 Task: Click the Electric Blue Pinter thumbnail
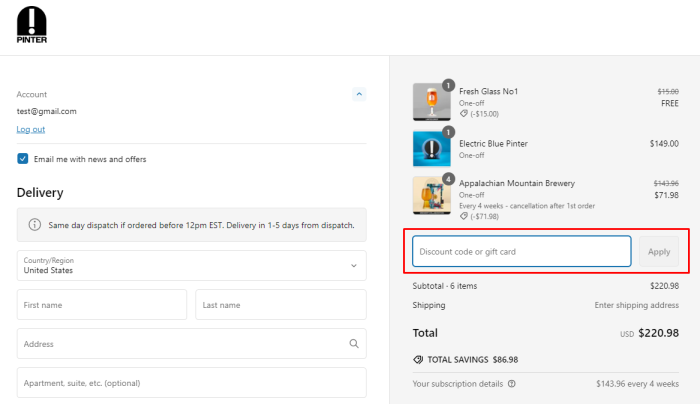click(432, 149)
